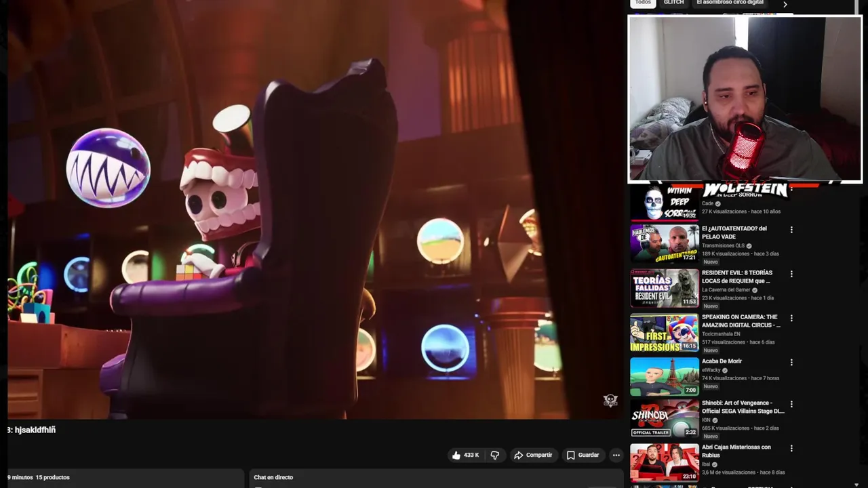The height and width of the screenshot is (488, 868).
Task: Visit the elWacky channel
Action: point(711,370)
